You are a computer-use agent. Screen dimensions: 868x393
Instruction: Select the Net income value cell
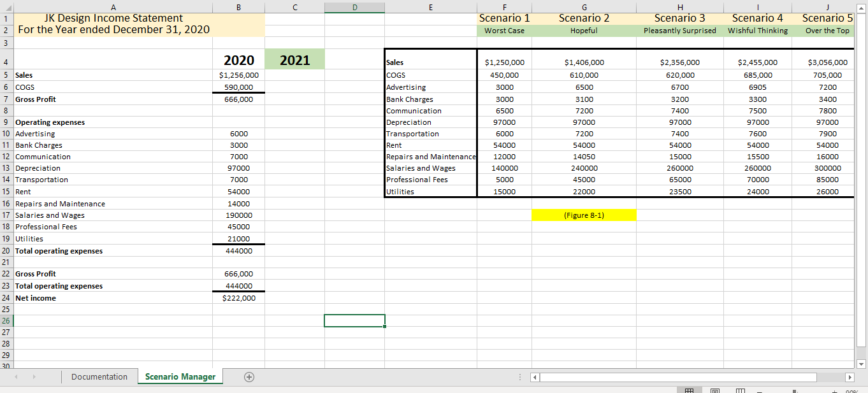pyautogui.click(x=238, y=297)
